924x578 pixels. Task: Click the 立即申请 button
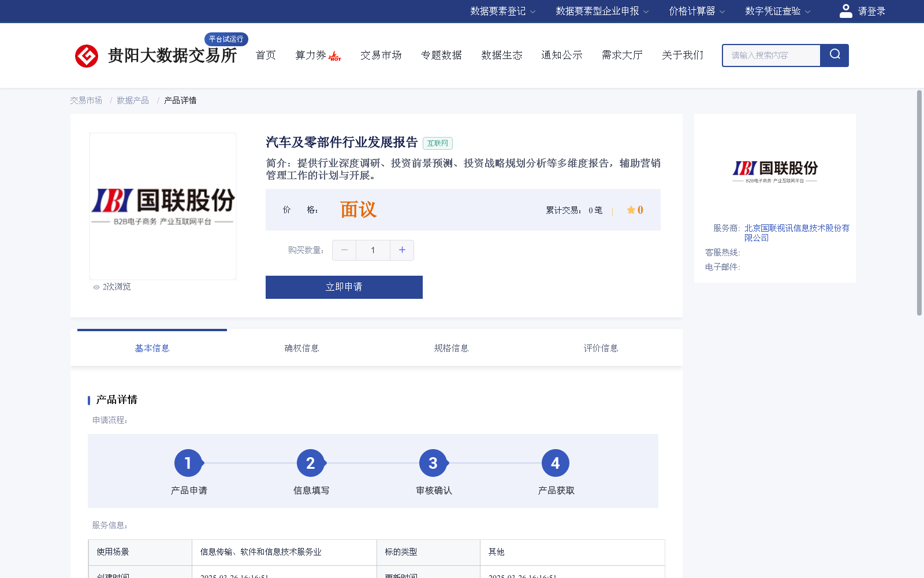click(344, 287)
